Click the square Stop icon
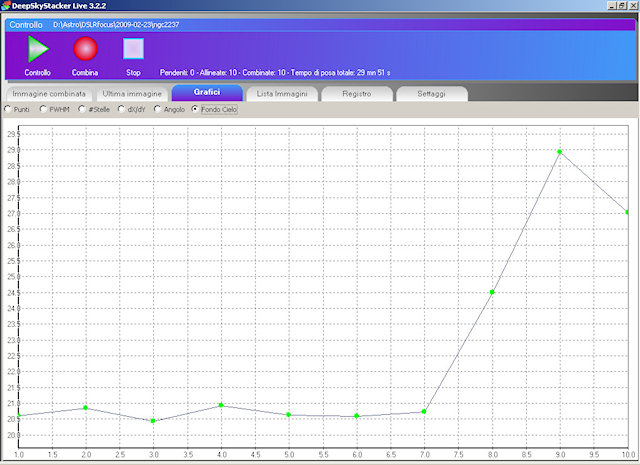 tap(133, 49)
